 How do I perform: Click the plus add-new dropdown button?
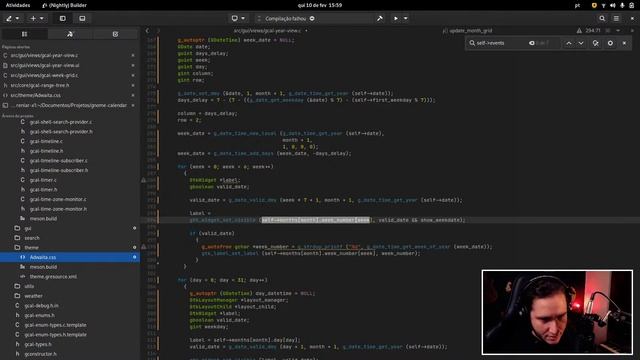[x=37, y=18]
